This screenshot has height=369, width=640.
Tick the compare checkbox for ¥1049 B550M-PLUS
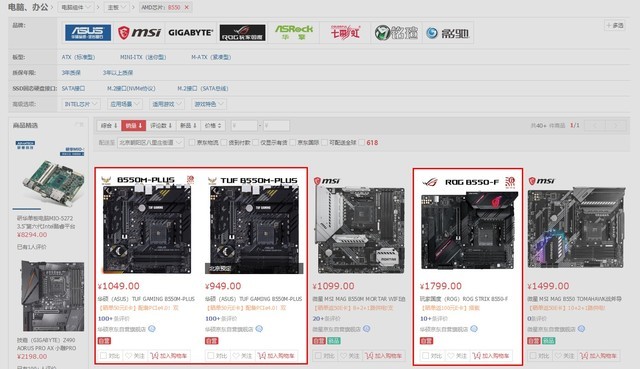pyautogui.click(x=103, y=356)
